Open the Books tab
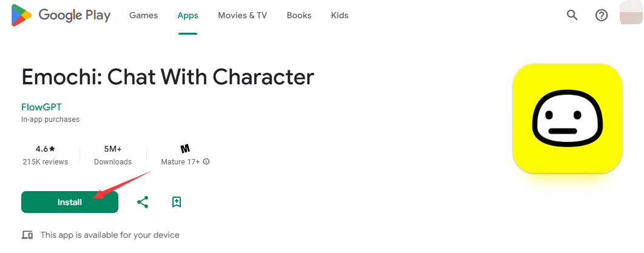Image resolution: width=644 pixels, height=253 pixels. click(x=299, y=16)
